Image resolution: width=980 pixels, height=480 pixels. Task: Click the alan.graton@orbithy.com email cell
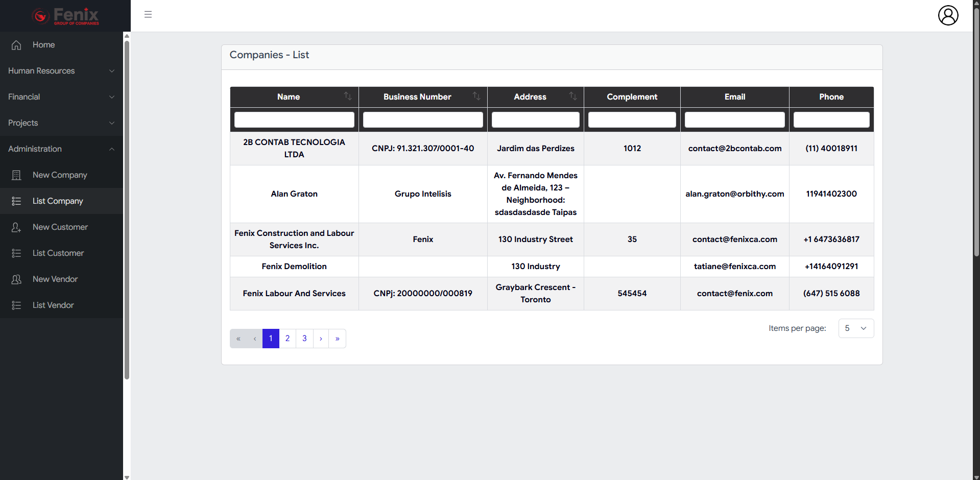pyautogui.click(x=735, y=194)
